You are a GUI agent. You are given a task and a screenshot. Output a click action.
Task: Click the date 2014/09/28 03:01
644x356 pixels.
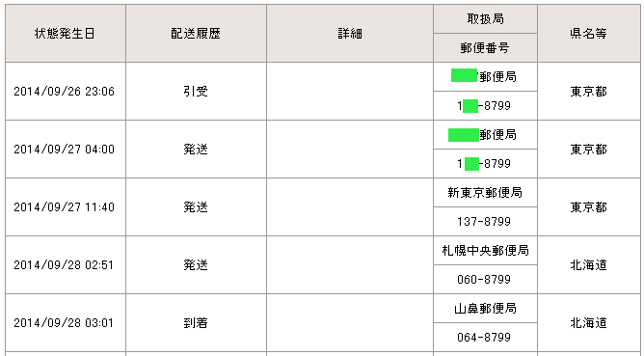point(64,323)
